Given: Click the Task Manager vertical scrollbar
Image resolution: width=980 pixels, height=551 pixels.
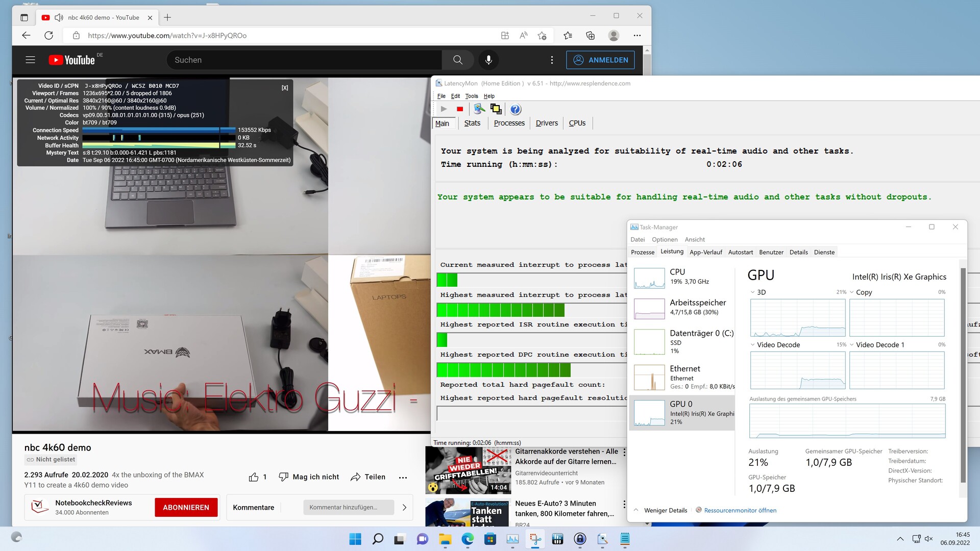Looking at the screenshot, I should coord(963,375).
